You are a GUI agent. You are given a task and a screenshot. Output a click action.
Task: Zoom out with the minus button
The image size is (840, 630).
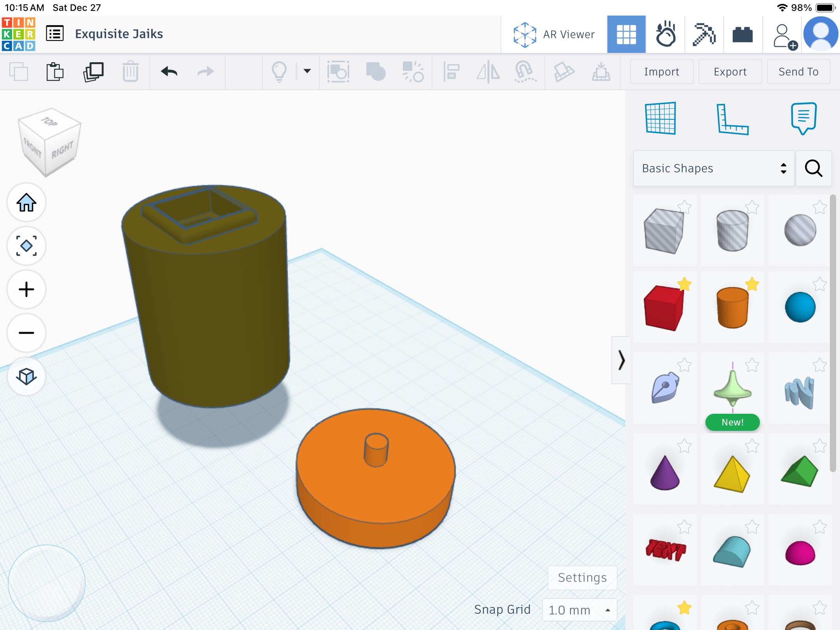pyautogui.click(x=26, y=333)
